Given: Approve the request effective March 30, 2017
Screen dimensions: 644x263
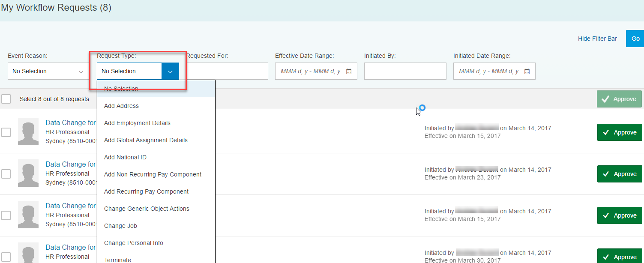Looking at the screenshot, I should tap(620, 256).
